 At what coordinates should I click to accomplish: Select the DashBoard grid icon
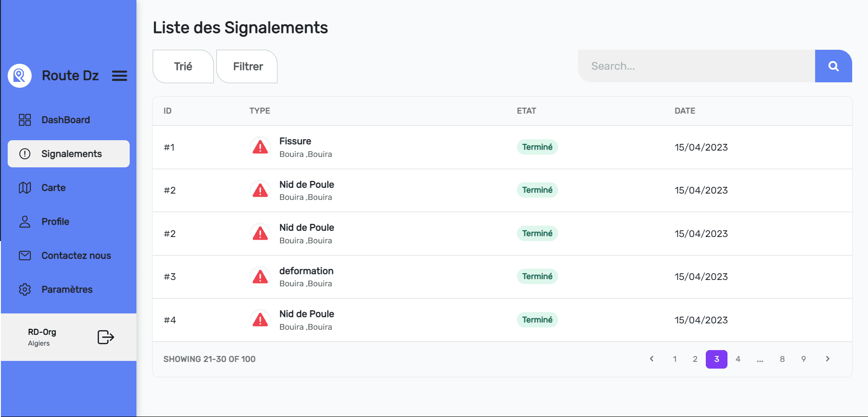click(x=25, y=119)
